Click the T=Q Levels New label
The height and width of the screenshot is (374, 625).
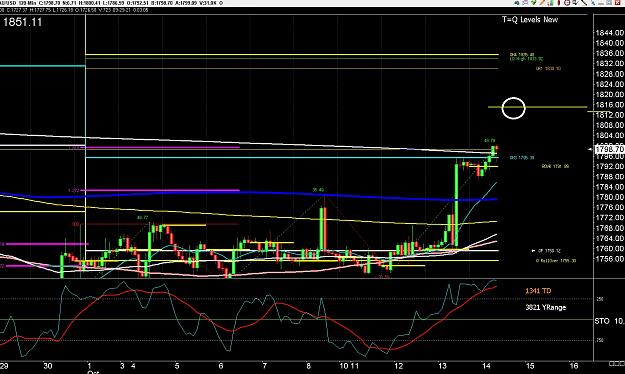click(530, 20)
